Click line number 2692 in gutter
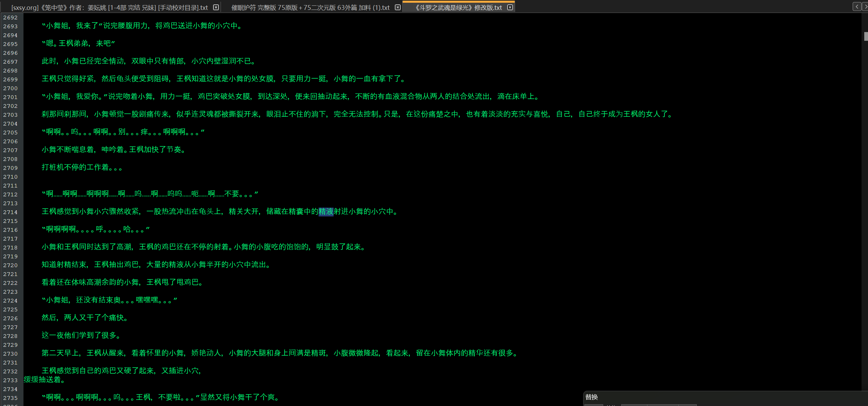This screenshot has height=406, width=868. point(11,18)
